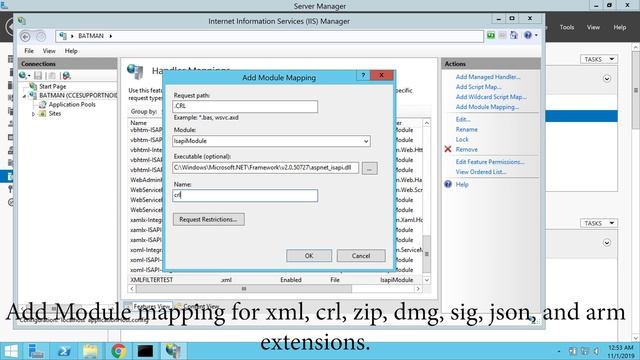The height and width of the screenshot is (360, 640).
Task: Open Google Chrome from taskbar
Action: coord(118,351)
